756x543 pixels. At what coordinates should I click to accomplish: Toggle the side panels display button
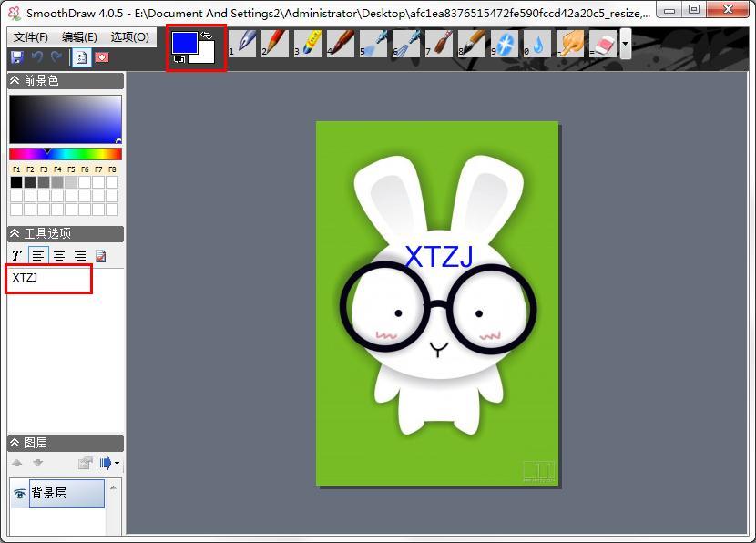(81, 57)
